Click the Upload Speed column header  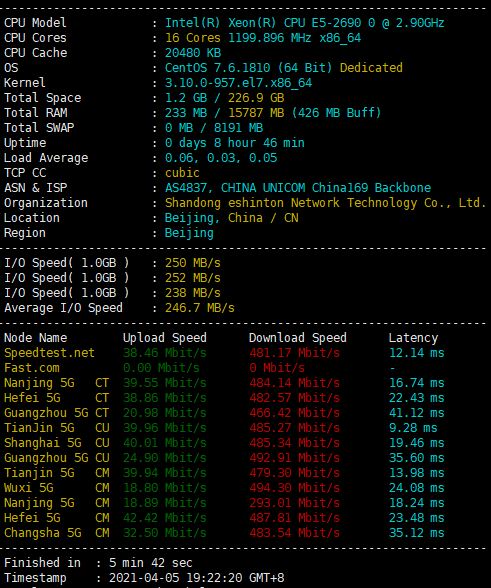pos(165,338)
